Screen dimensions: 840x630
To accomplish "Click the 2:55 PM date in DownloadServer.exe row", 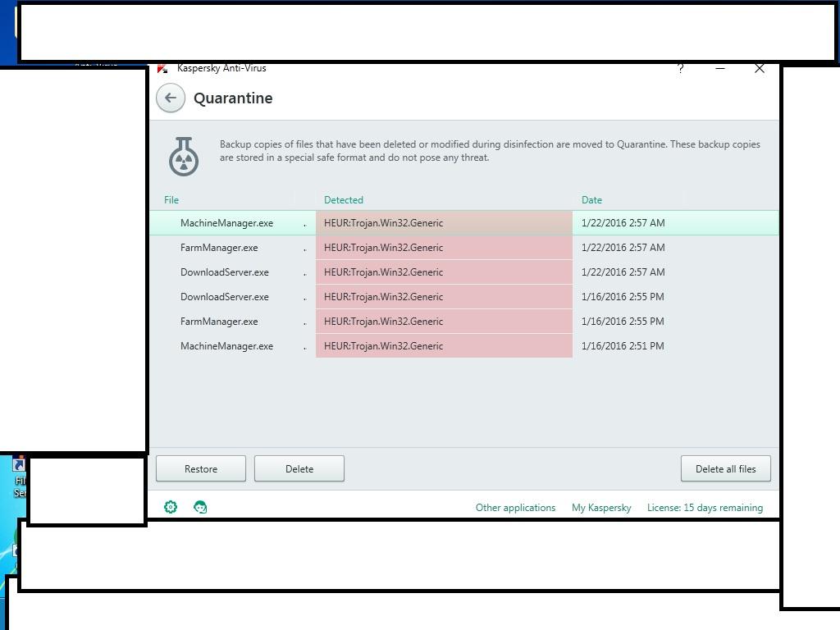I will coord(623,297).
